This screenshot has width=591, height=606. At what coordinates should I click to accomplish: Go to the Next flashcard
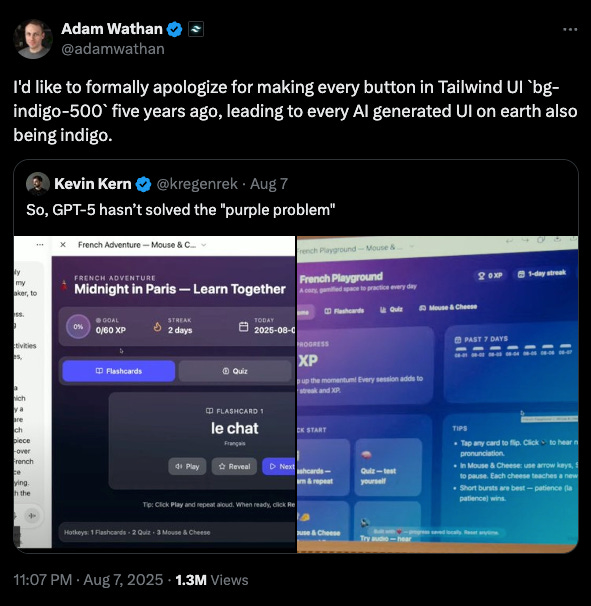tap(279, 466)
